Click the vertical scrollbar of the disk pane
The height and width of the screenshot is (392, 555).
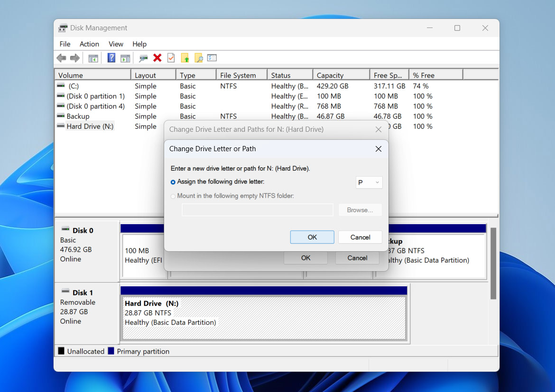tap(493, 264)
